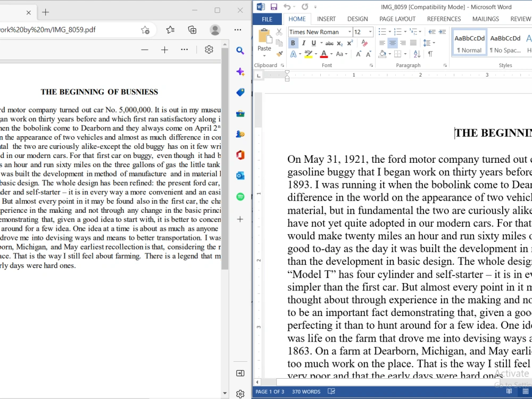This screenshot has width=532, height=399.
Task: Expand the line spacing dropdown arrow
Action: (434, 43)
